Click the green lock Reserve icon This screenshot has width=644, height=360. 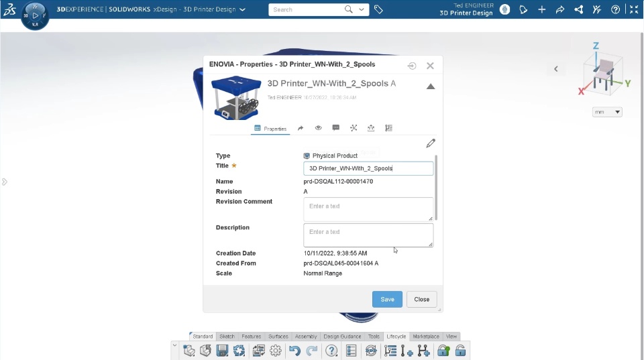[443, 351]
